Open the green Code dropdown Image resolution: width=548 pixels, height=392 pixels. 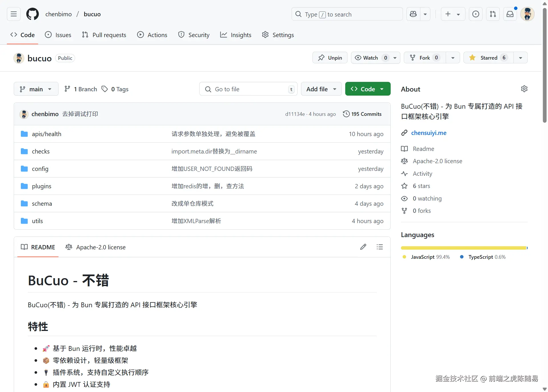tap(368, 89)
